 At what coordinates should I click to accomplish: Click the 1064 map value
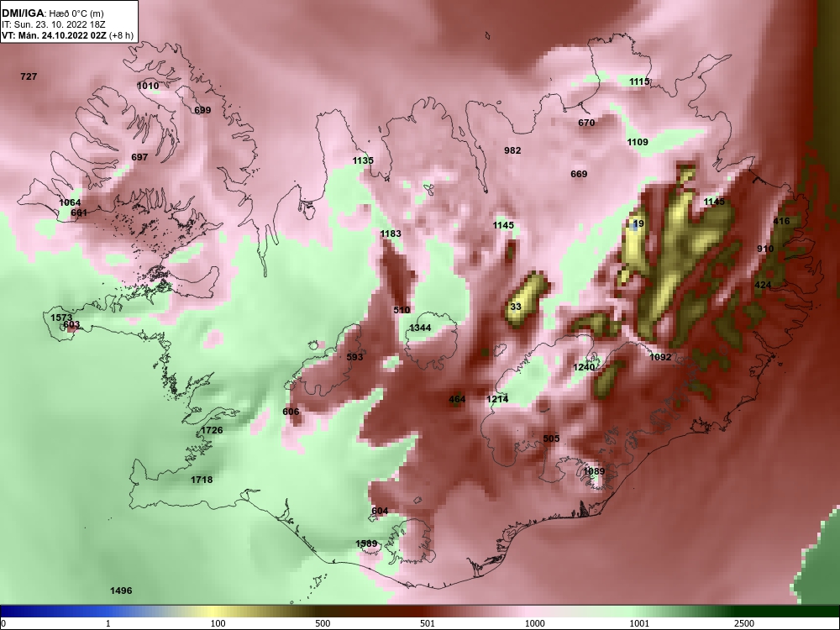(x=70, y=202)
